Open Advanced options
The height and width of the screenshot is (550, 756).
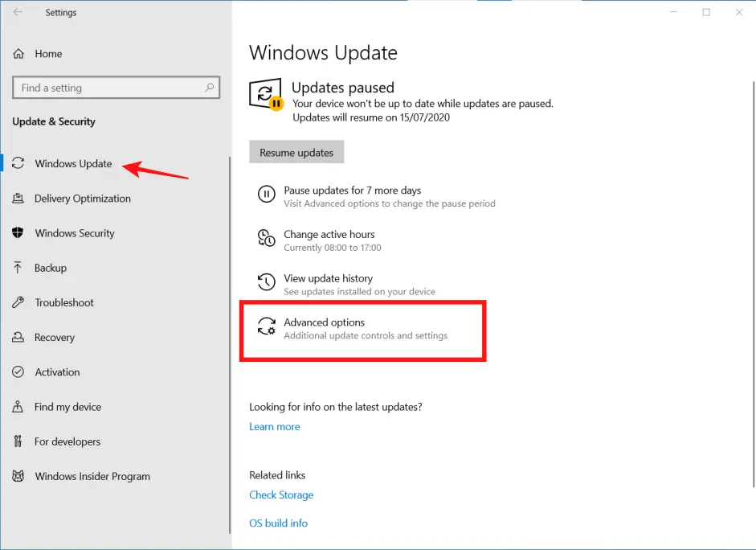353,329
